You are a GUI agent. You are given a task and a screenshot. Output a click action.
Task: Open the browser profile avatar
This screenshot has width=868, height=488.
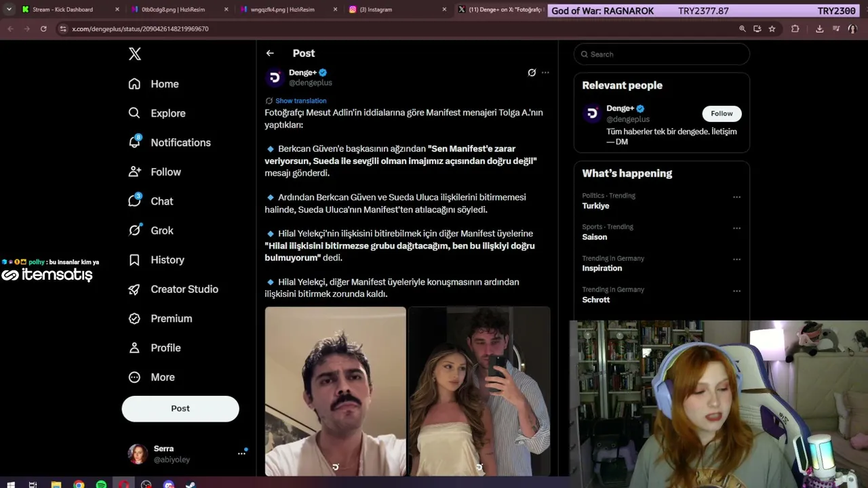[852, 28]
